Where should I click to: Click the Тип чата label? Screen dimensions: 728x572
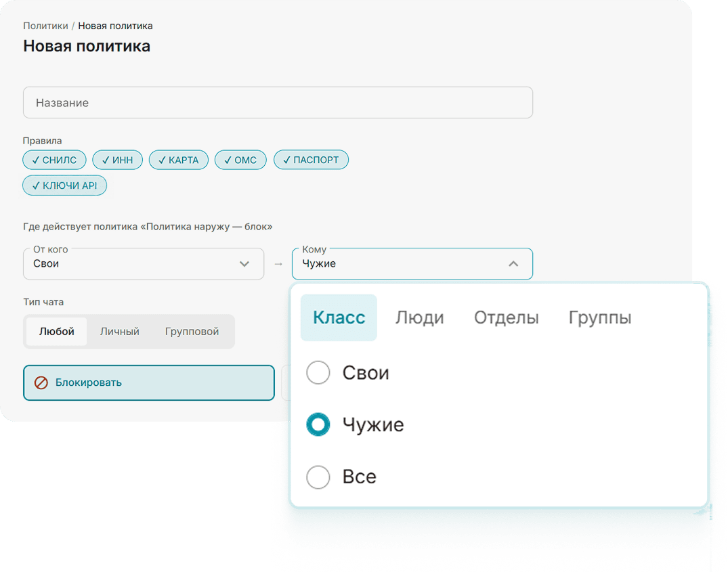[x=43, y=302]
